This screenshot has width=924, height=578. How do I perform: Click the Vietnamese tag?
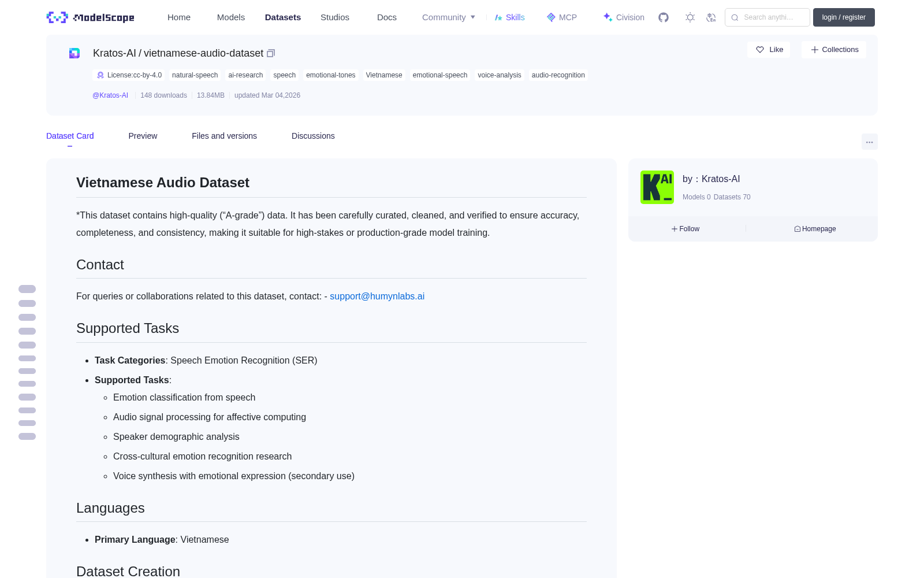[x=384, y=75]
